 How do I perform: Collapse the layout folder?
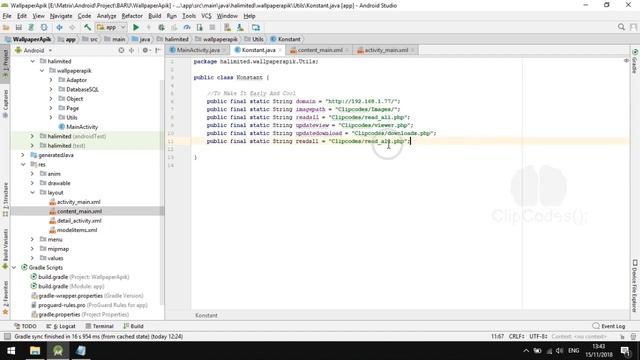[32, 193]
